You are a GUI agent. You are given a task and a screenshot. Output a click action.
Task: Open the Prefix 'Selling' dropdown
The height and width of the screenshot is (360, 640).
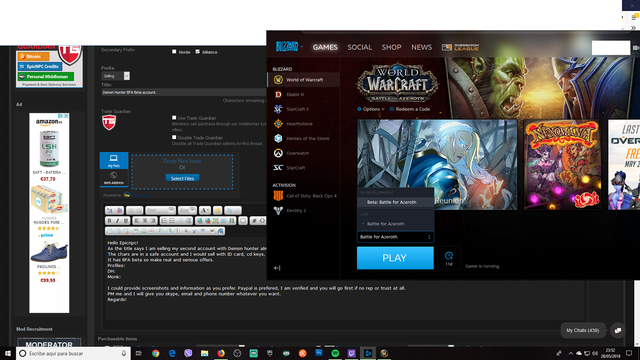click(115, 76)
